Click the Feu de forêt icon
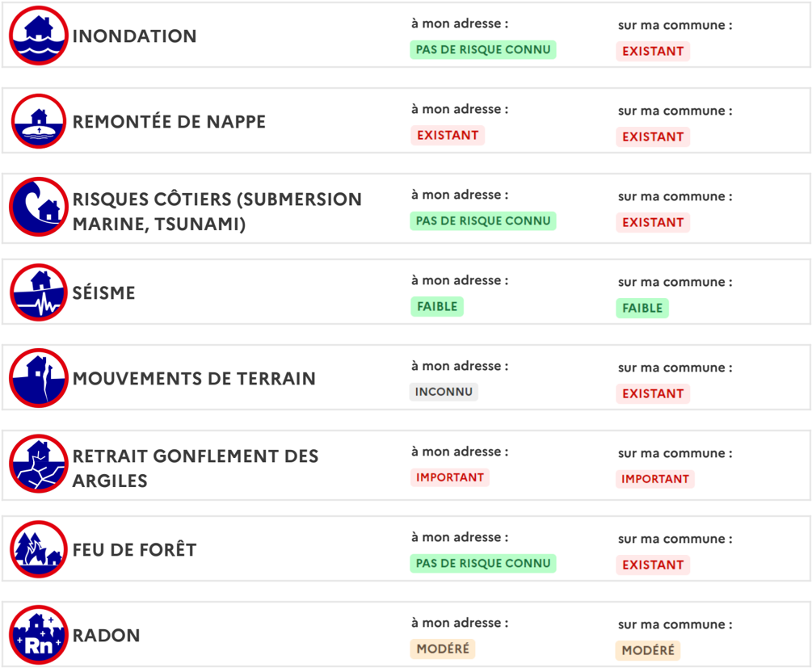 tap(39, 549)
